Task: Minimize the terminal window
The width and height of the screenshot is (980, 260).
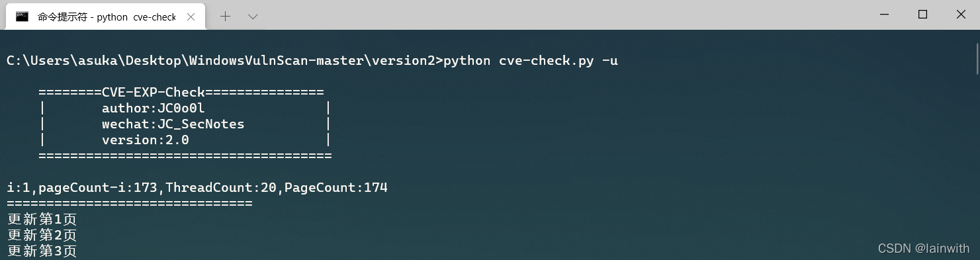Action: [885, 15]
